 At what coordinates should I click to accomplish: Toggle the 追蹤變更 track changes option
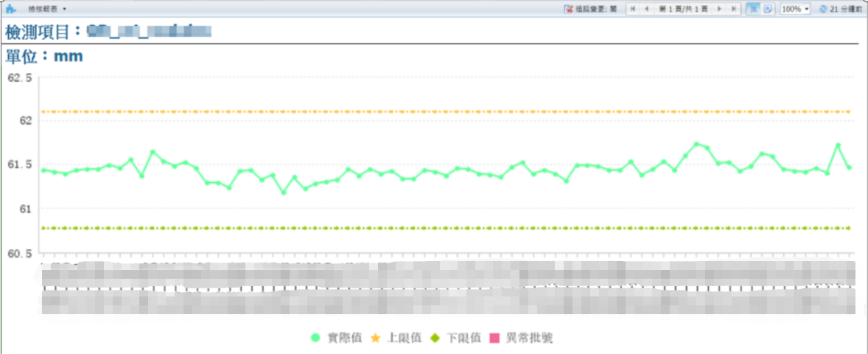(590, 9)
